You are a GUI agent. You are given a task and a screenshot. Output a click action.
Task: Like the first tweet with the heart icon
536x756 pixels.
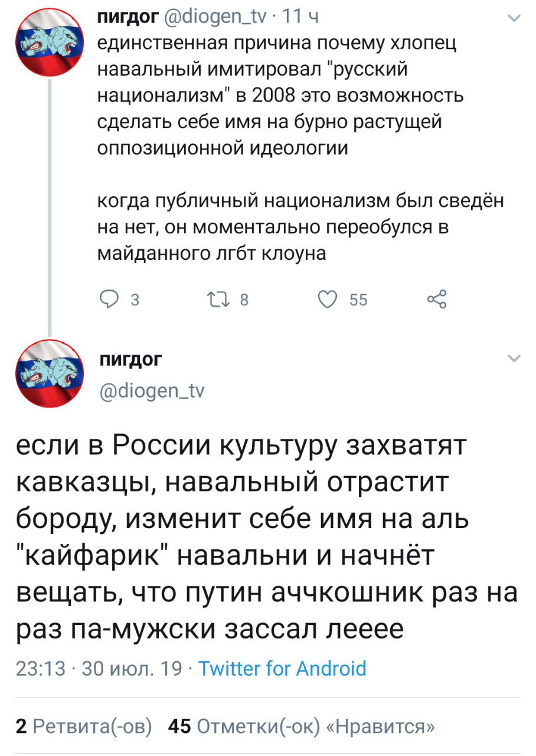[327, 301]
